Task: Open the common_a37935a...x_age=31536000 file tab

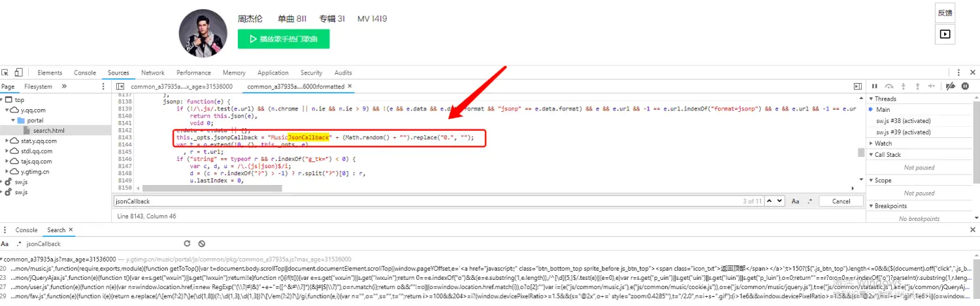Action: coord(182,86)
